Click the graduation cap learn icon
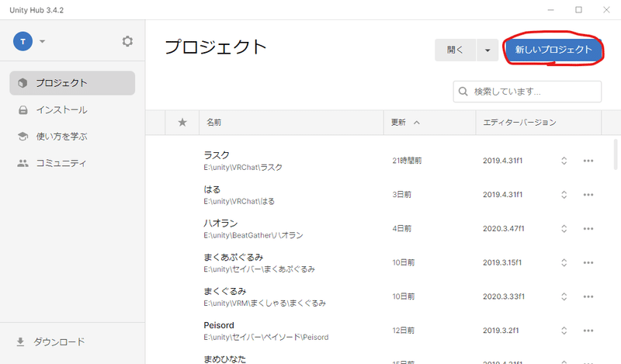The image size is (621, 364). pos(23,137)
